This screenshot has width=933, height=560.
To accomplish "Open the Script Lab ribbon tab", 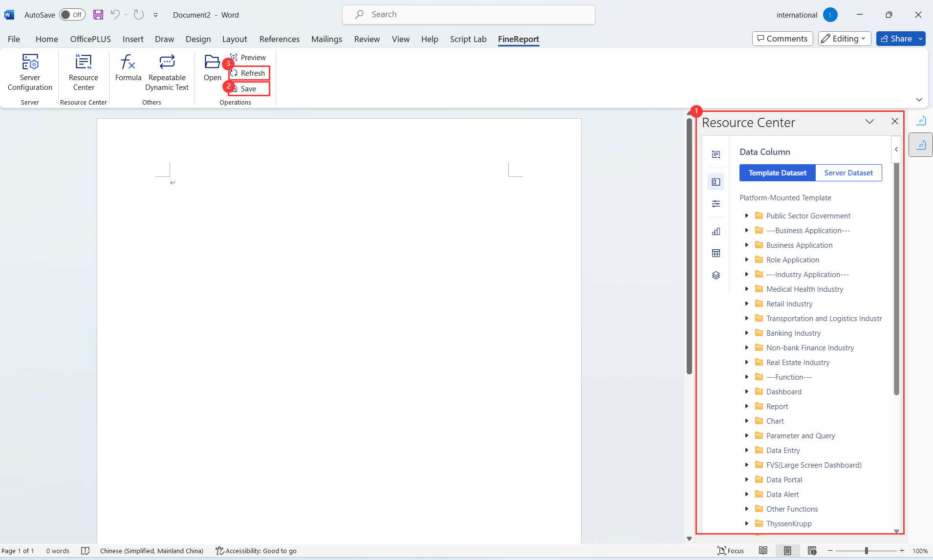I will [x=468, y=39].
